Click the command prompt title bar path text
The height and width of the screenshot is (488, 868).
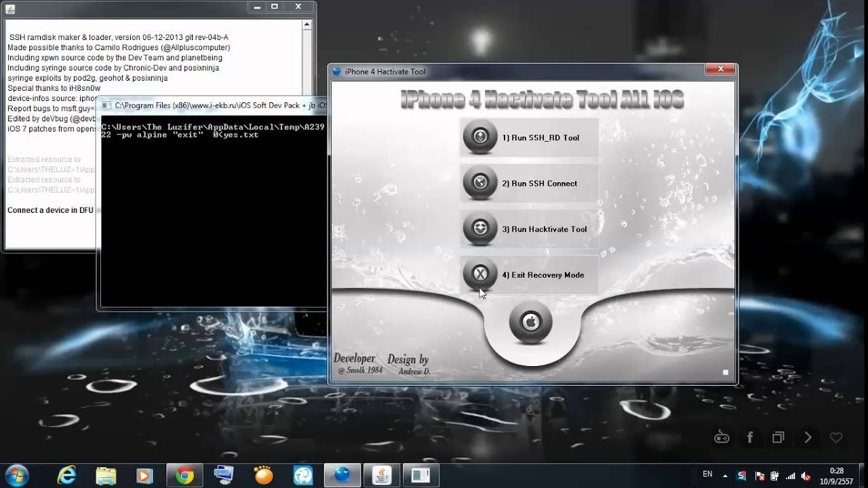click(220, 106)
